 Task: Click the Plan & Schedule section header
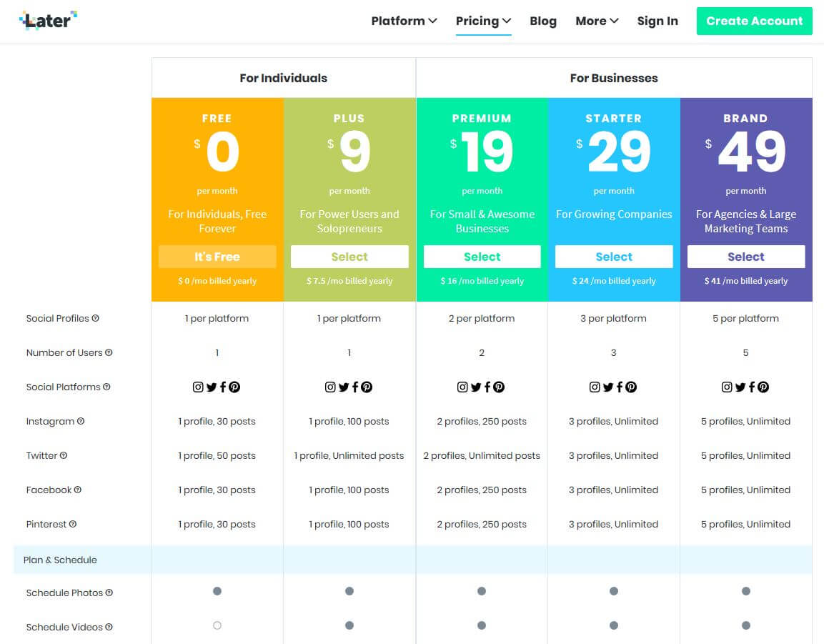pyautogui.click(x=60, y=560)
